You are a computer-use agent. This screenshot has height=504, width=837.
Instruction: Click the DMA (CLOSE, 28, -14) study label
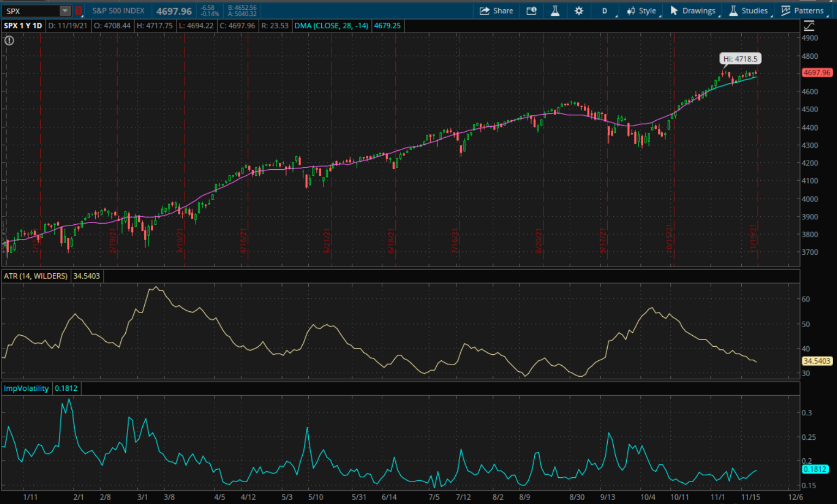coord(331,26)
